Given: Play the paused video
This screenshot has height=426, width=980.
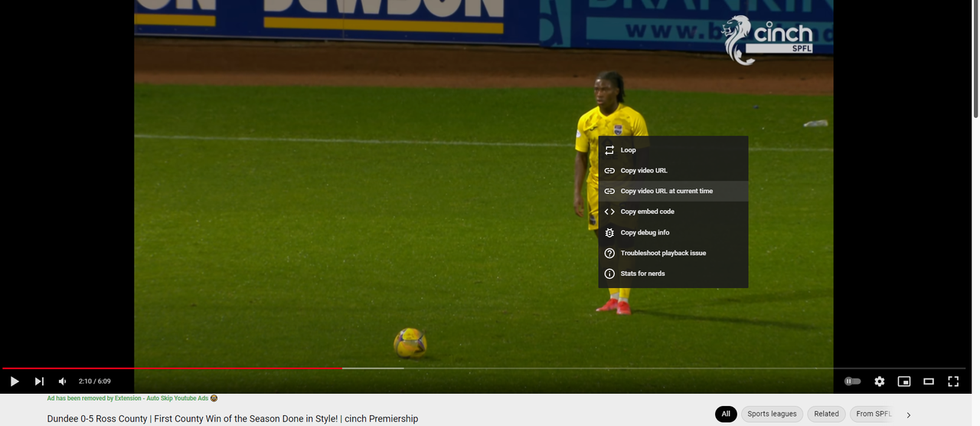Looking at the screenshot, I should (x=15, y=381).
